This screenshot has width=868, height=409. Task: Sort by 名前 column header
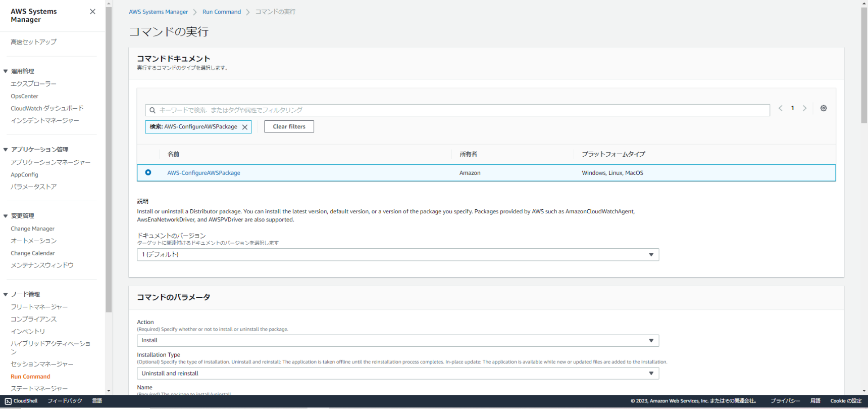173,154
